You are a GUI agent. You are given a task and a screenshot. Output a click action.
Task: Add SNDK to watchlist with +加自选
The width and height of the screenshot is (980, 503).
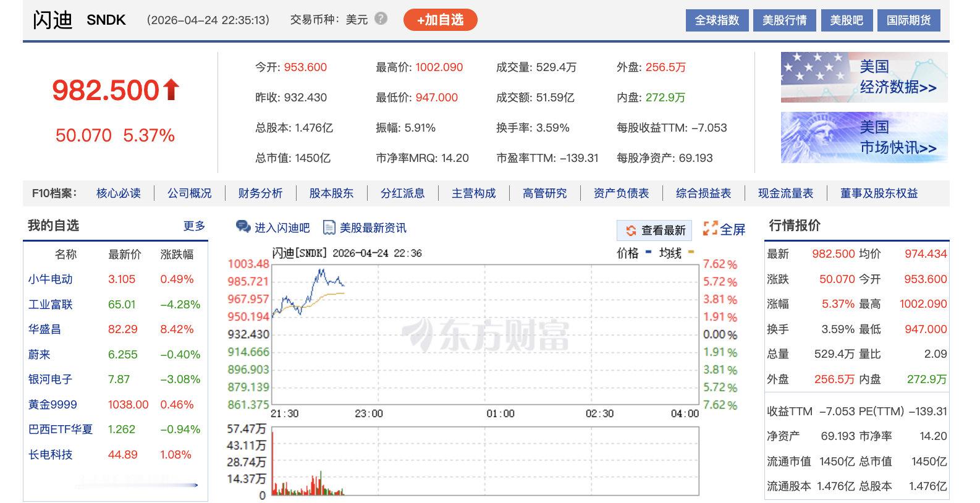click(x=441, y=20)
